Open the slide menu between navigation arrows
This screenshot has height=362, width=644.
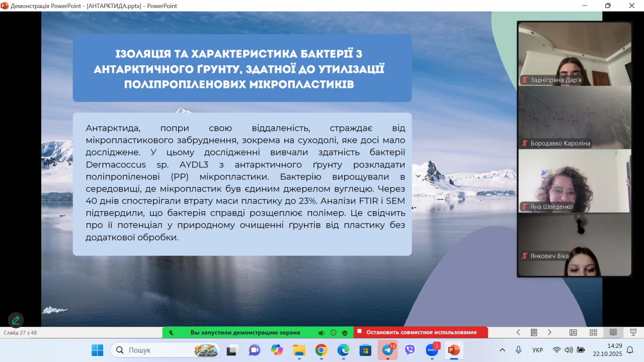click(534, 332)
